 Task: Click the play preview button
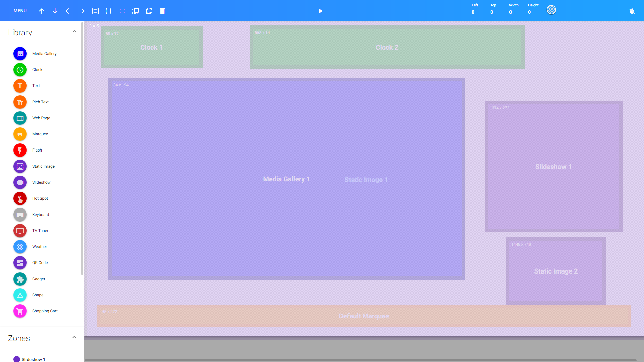coord(320,11)
